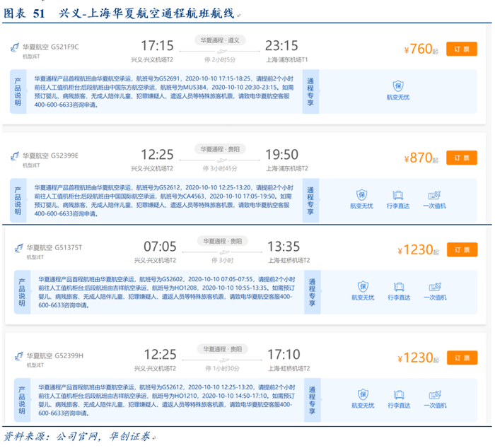
Task: Click the 13:35 arrival time
Action: (x=284, y=247)
